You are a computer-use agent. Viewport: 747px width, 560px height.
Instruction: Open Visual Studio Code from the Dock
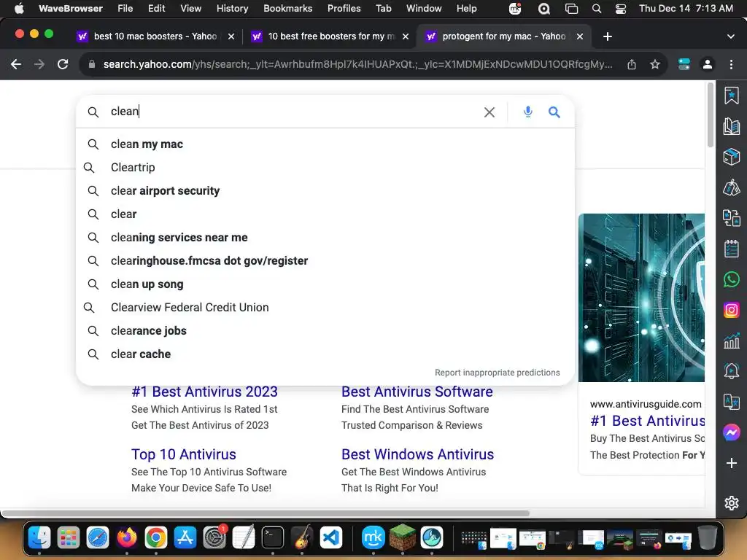point(331,538)
